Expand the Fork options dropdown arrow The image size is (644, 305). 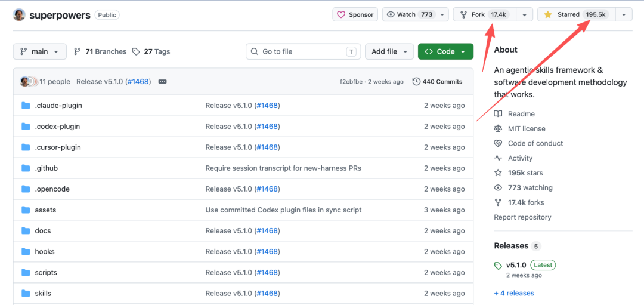coord(525,14)
